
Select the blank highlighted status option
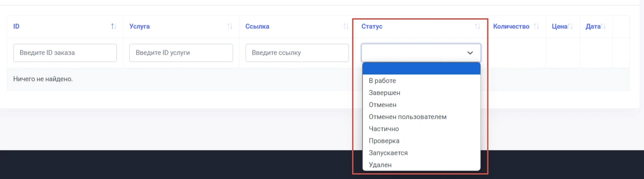coord(421,69)
